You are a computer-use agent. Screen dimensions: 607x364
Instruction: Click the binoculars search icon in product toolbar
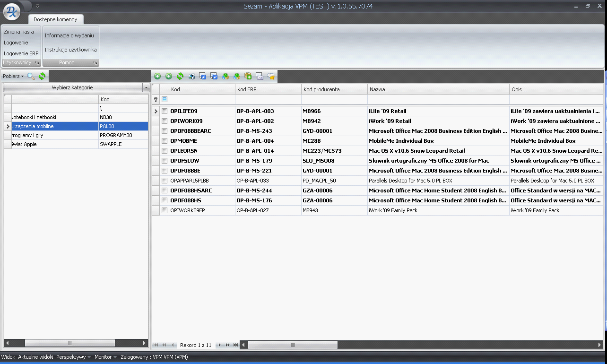[191, 76]
